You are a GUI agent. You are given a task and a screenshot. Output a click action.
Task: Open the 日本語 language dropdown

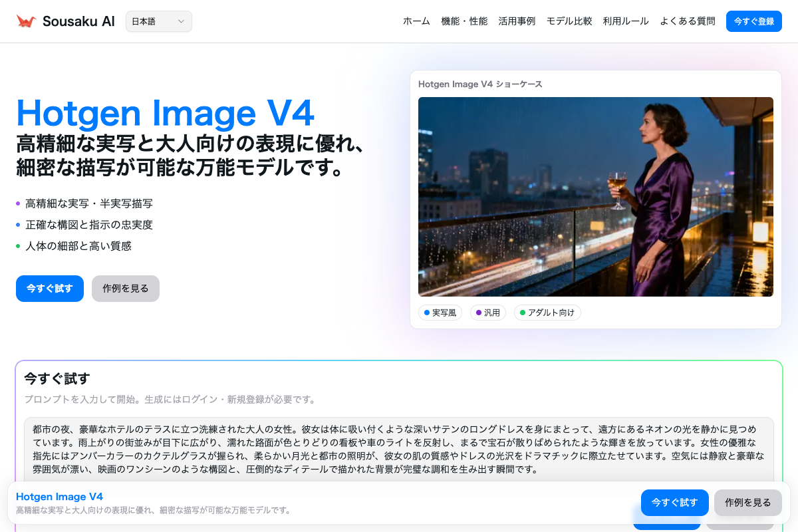(x=158, y=21)
